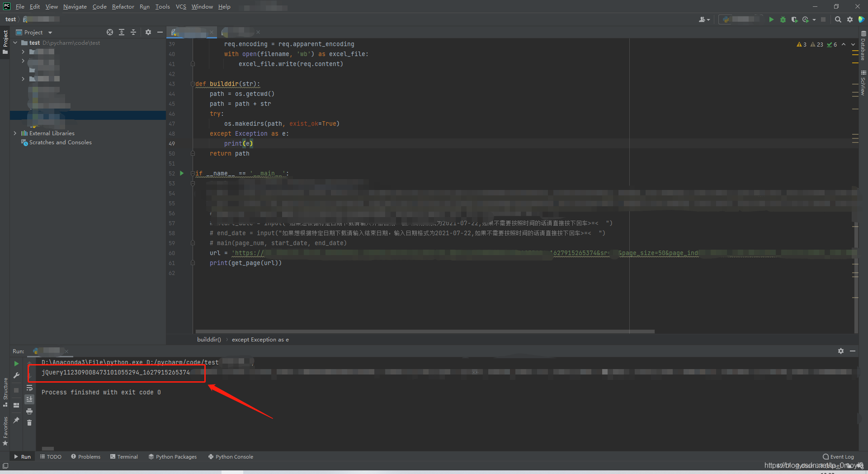Rerun the program in the Run panel

tap(16, 363)
